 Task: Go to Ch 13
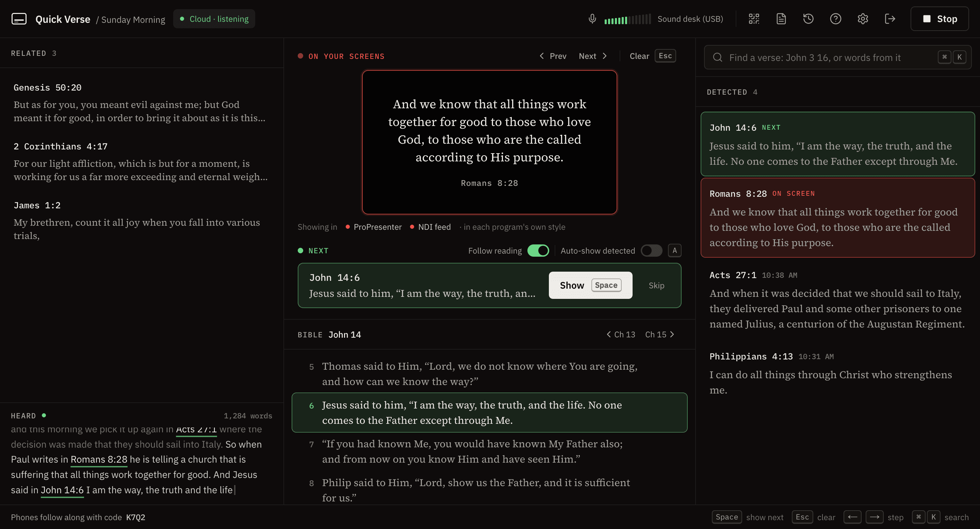(620, 334)
